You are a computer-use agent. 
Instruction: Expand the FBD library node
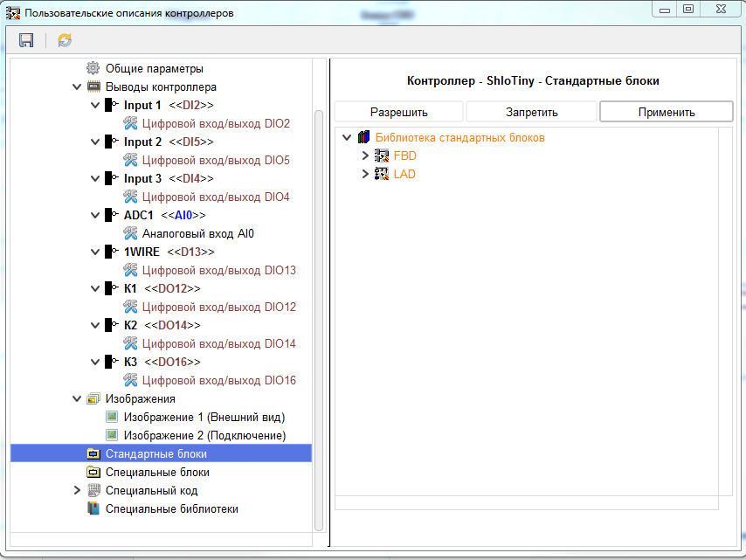[x=365, y=156]
